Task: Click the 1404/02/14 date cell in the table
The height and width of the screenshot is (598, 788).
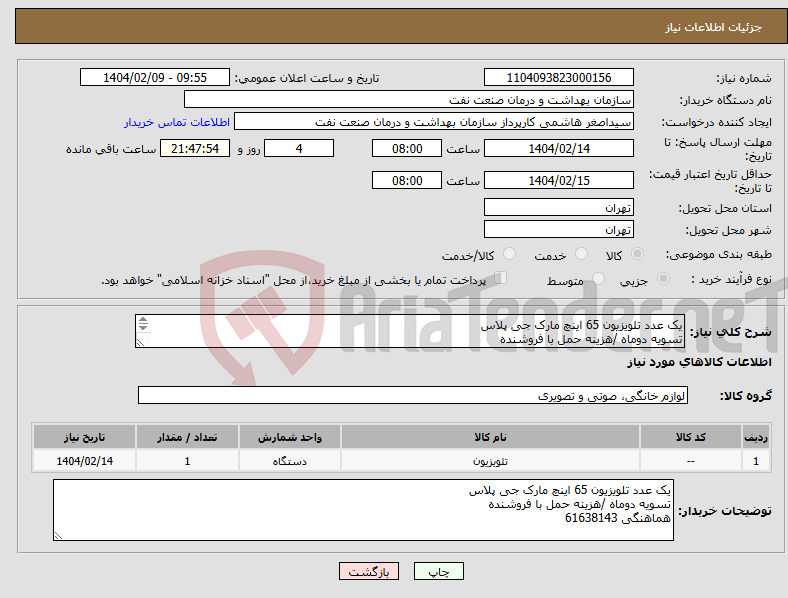Action: pyautogui.click(x=84, y=461)
